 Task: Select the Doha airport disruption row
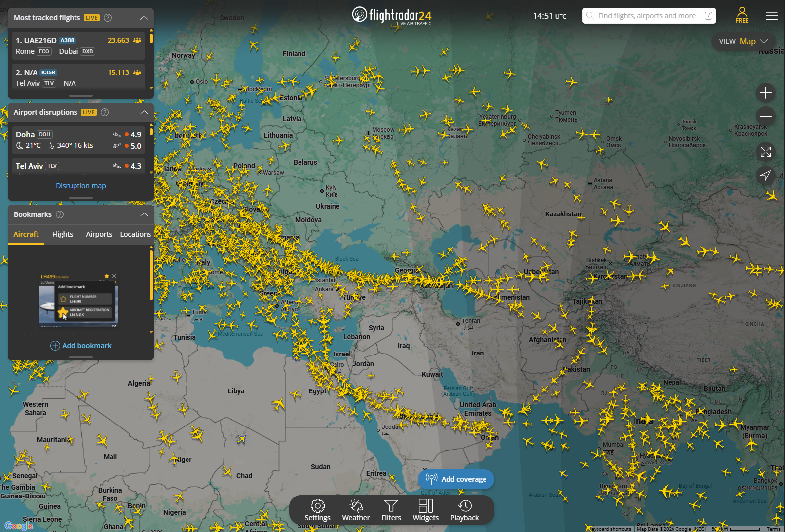(78, 140)
